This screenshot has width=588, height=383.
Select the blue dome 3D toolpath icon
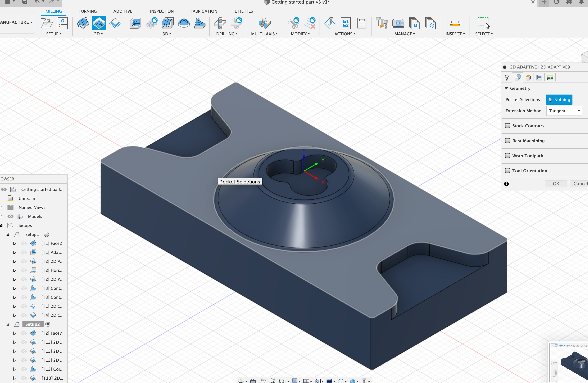[x=184, y=23]
